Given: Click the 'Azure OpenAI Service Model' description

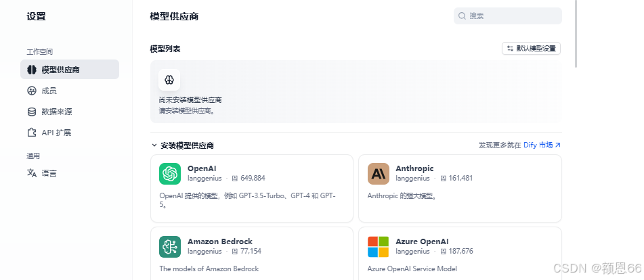Looking at the screenshot, I should [x=412, y=269].
